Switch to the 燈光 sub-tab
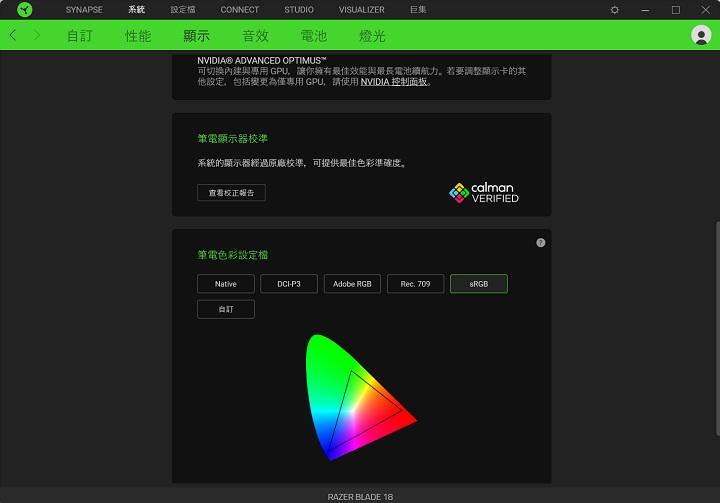 click(x=372, y=36)
